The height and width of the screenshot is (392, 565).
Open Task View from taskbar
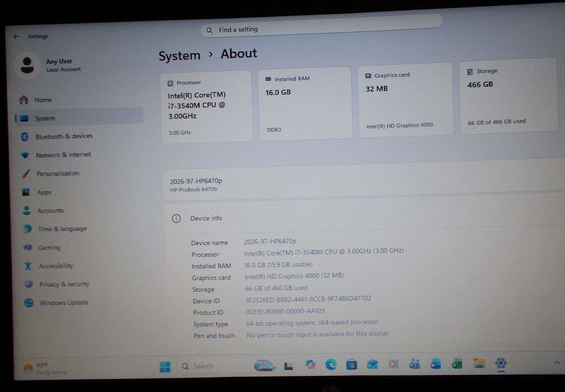click(x=289, y=366)
